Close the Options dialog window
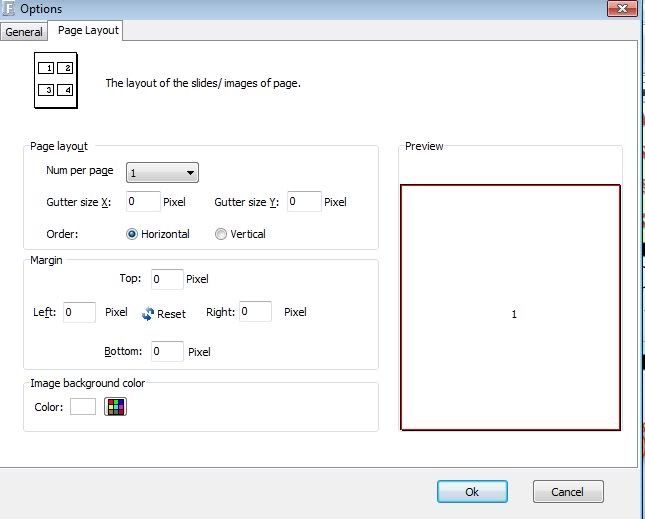This screenshot has width=645, height=519. (x=622, y=8)
